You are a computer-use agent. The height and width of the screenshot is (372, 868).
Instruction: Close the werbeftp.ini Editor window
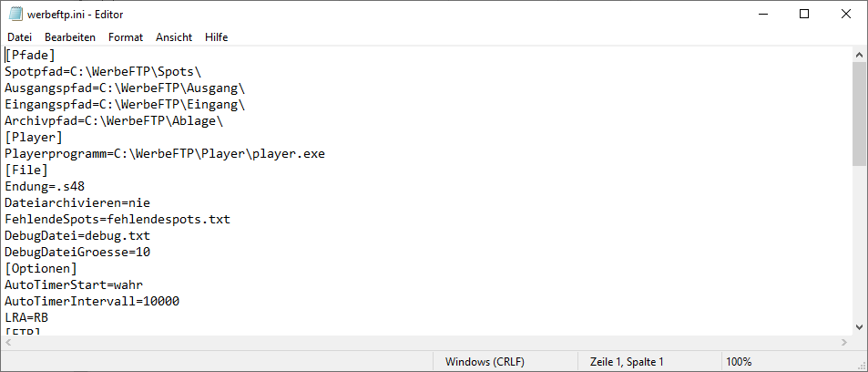coord(846,15)
